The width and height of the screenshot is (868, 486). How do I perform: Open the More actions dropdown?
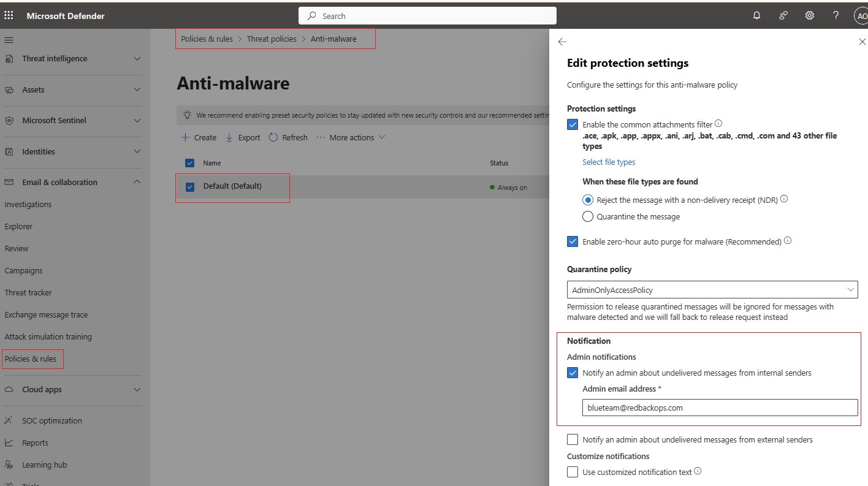(351, 138)
